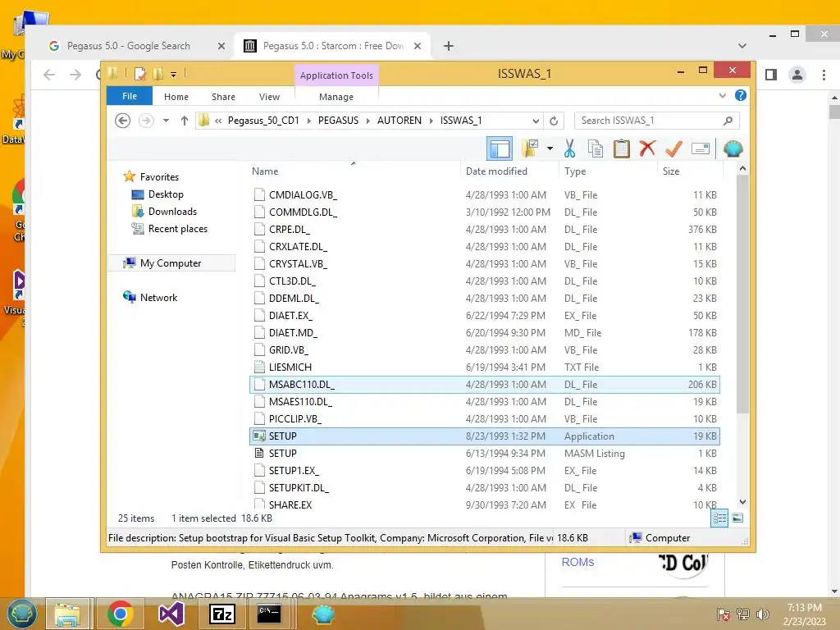This screenshot has width=840, height=630.
Task: Navigate to PEGASUS breadcrumb folder
Action: [x=338, y=121]
